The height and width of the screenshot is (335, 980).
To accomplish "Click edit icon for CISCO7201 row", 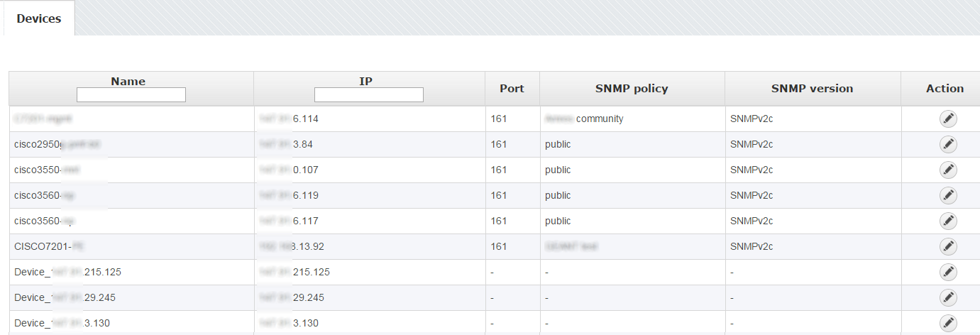I will (x=948, y=247).
